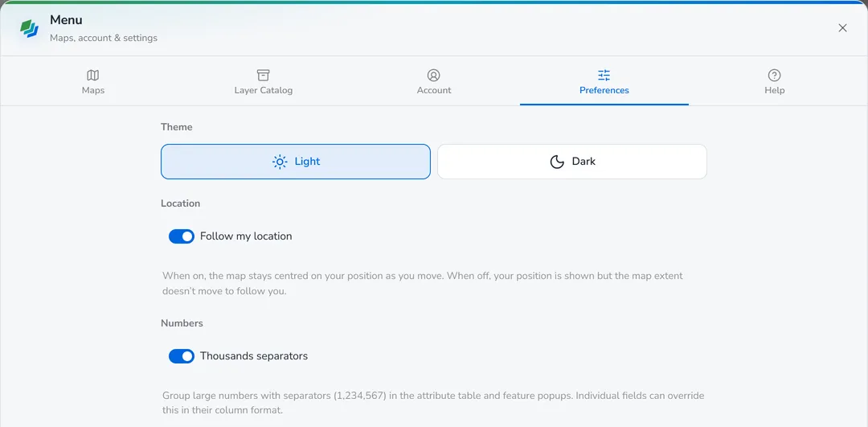Choose the Dark theme label
This screenshot has height=427, width=868.
(583, 162)
